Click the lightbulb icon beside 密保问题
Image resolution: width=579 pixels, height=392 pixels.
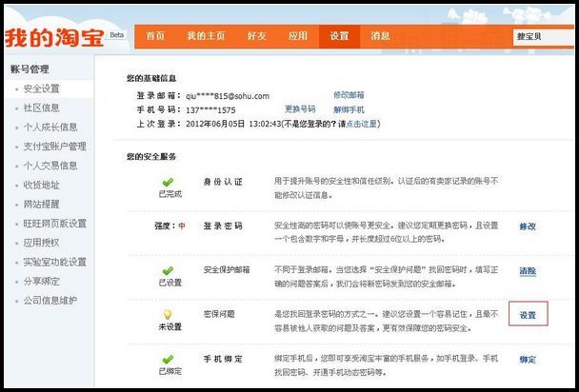click(x=167, y=314)
